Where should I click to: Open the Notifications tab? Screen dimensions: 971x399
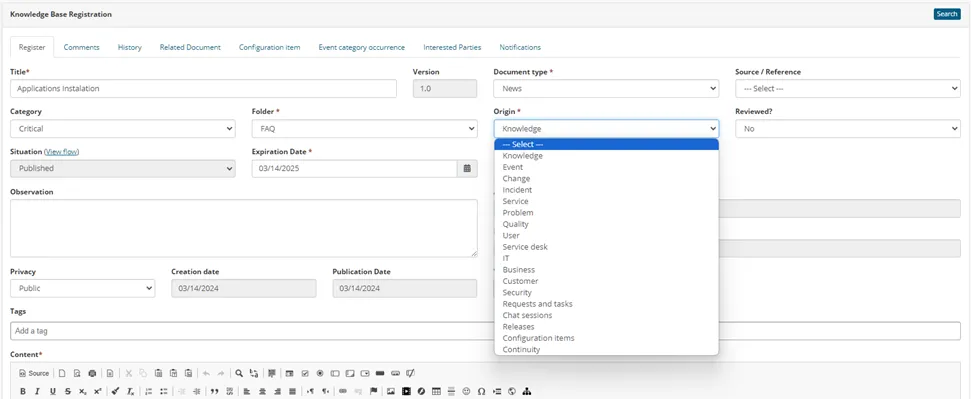(520, 47)
